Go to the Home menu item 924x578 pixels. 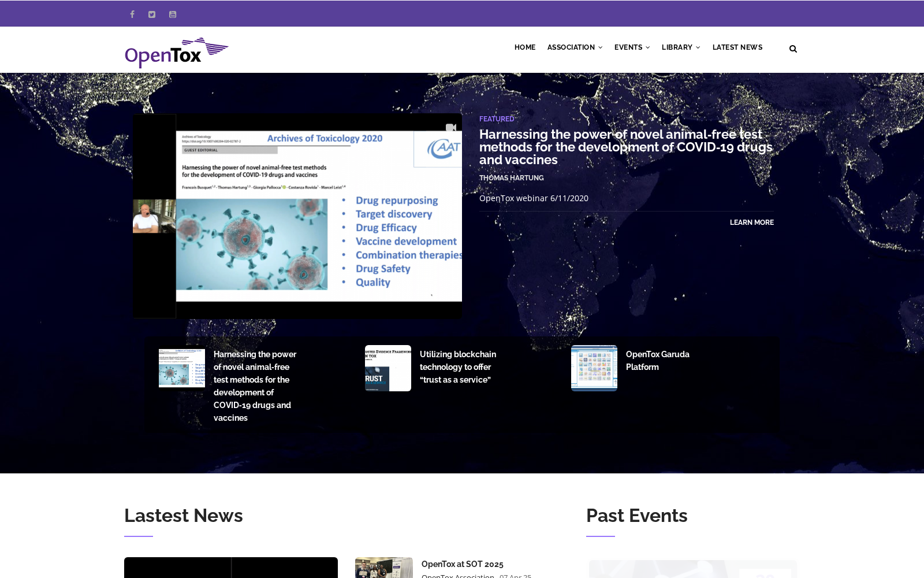click(x=525, y=47)
